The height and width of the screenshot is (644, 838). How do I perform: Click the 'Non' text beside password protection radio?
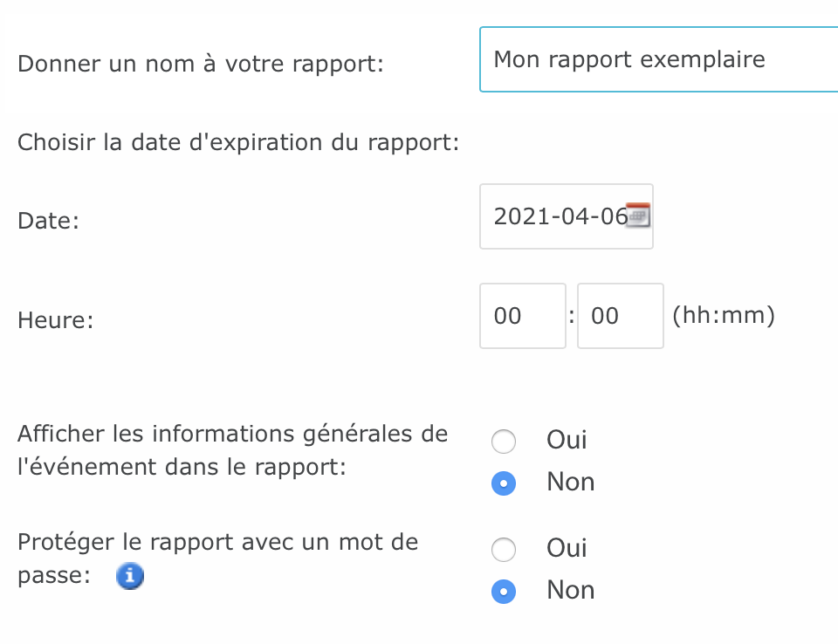coord(570,591)
